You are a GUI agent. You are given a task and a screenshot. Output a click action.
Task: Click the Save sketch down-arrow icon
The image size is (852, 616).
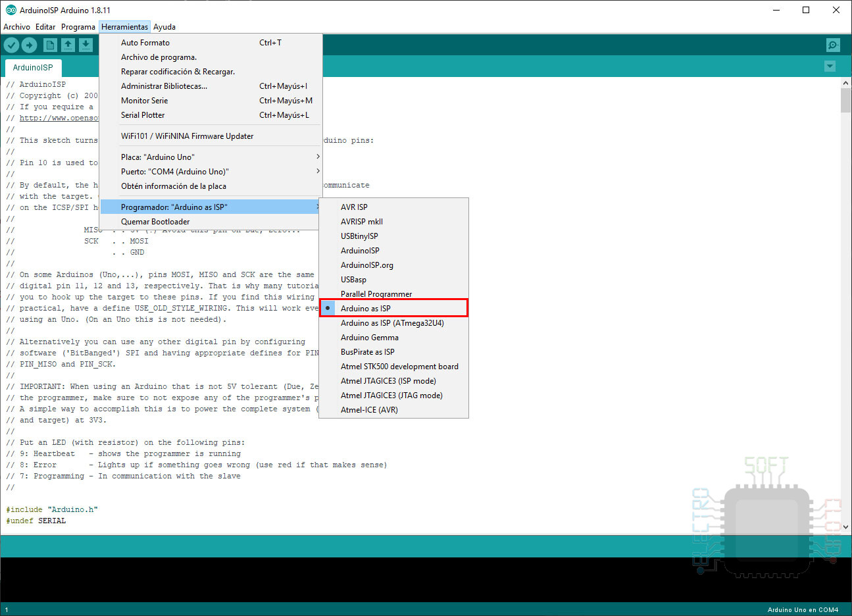point(86,45)
